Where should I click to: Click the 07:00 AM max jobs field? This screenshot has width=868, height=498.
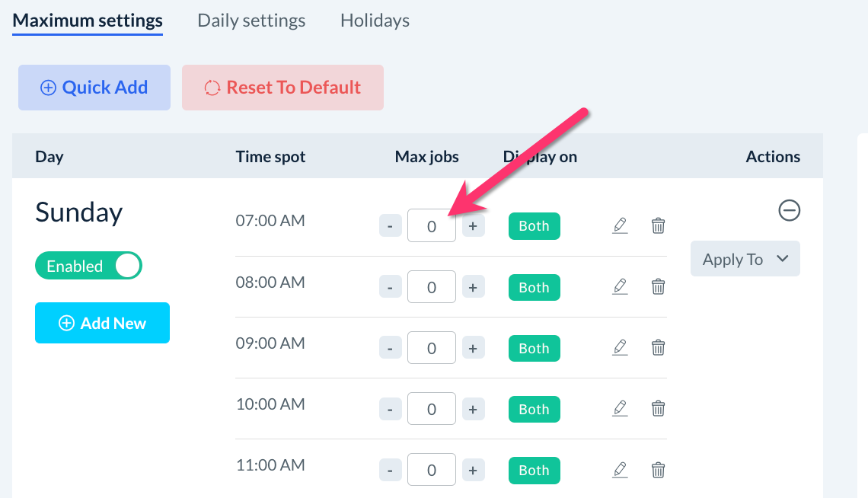point(431,226)
